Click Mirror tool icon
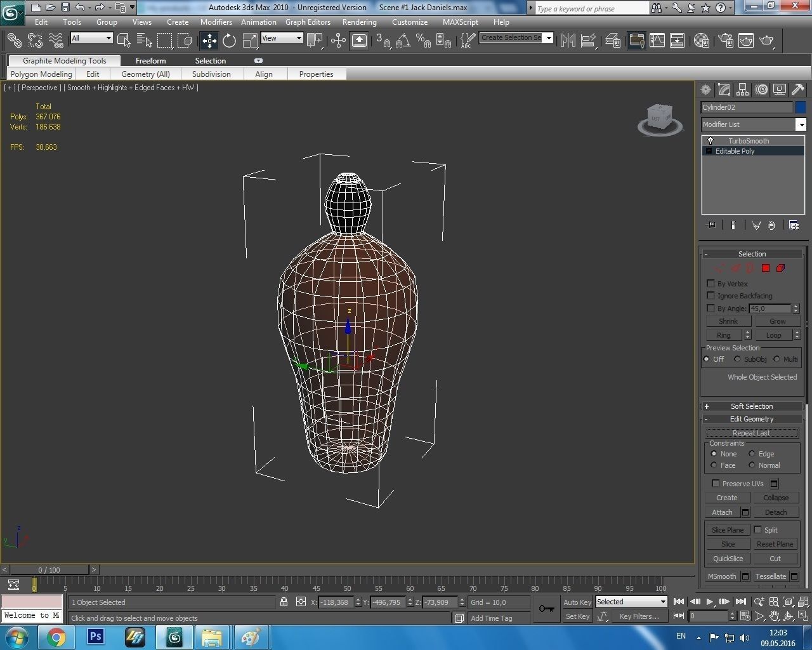This screenshot has width=812, height=650. pyautogui.click(x=568, y=41)
